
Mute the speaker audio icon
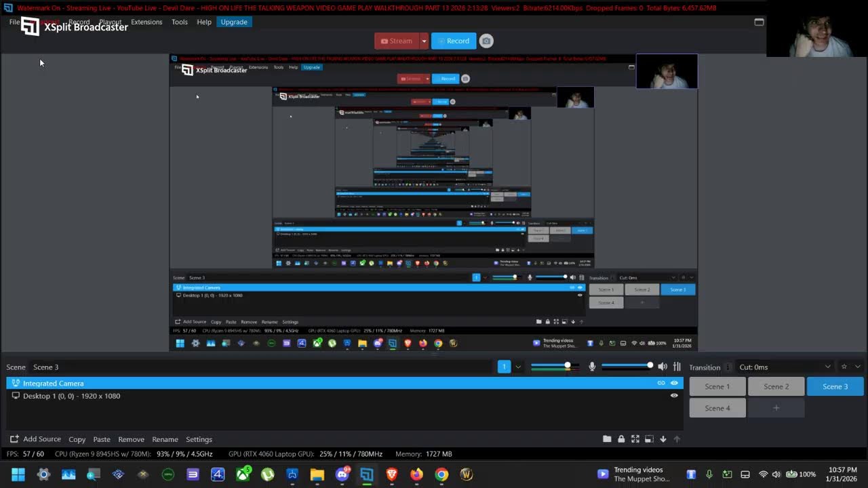point(663,367)
